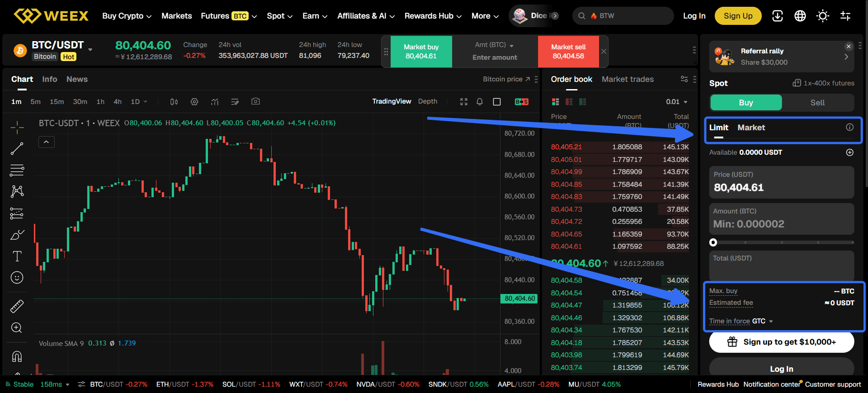Viewport: 868px width, 393px height.
Task: Switch to the Sell side
Action: point(817,103)
